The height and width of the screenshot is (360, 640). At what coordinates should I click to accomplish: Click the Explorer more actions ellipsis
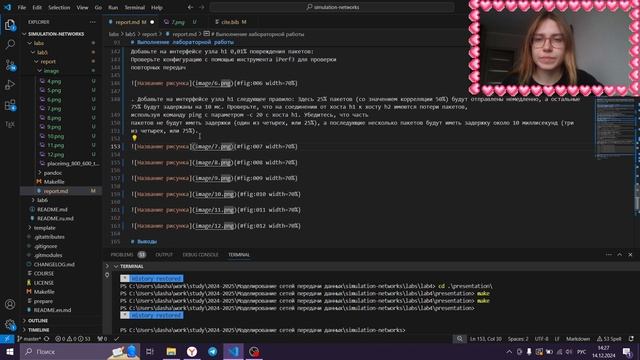click(x=93, y=22)
